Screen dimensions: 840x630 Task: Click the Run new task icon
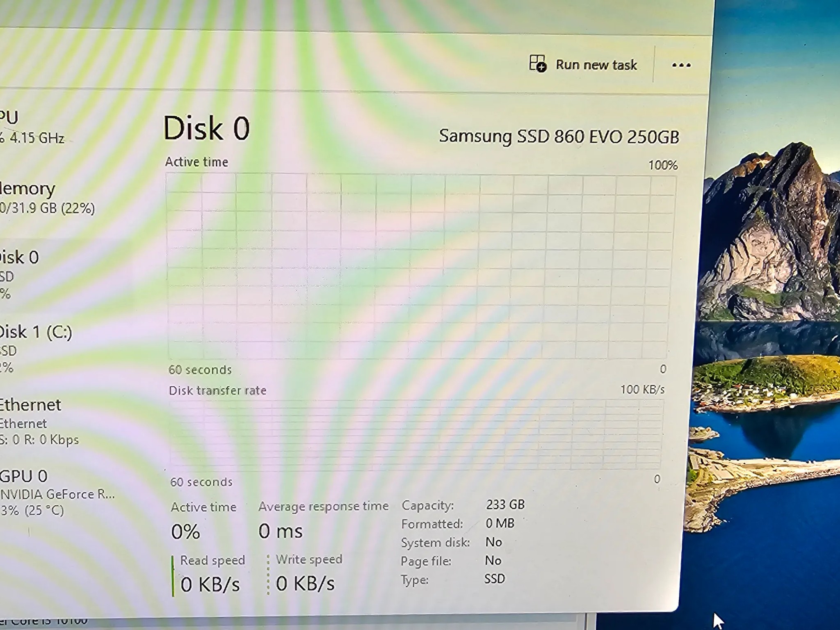tap(538, 64)
